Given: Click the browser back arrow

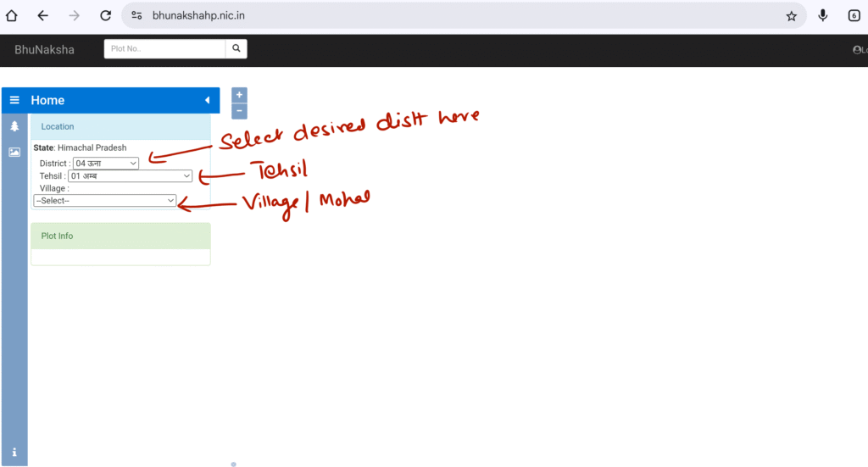Looking at the screenshot, I should (42, 16).
